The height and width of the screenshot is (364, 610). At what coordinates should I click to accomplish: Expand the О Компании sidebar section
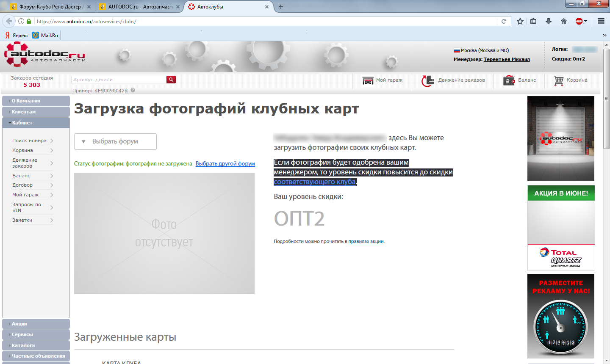pyautogui.click(x=36, y=101)
